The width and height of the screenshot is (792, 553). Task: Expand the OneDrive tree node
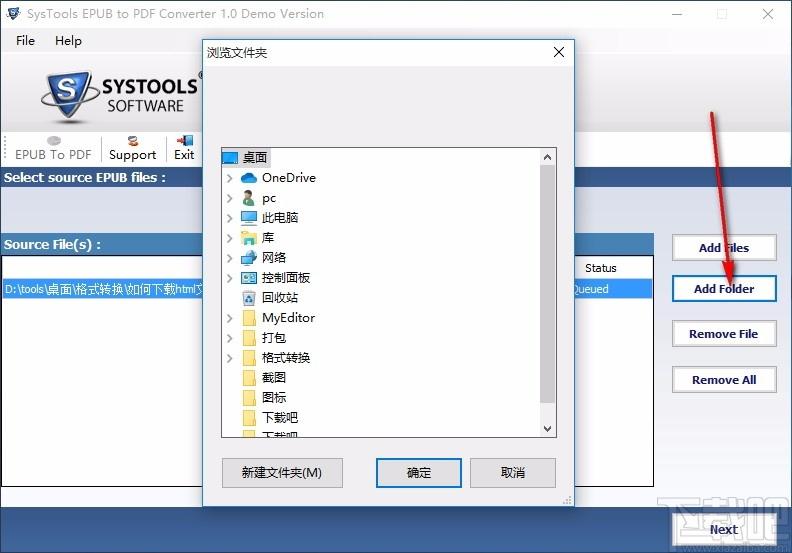[230, 178]
